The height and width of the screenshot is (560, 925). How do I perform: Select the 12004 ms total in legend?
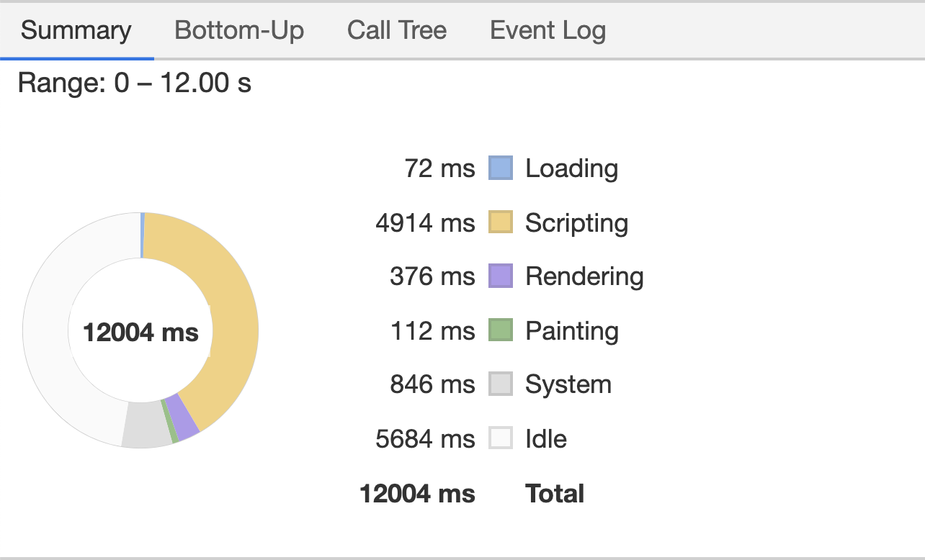pyautogui.click(x=417, y=494)
